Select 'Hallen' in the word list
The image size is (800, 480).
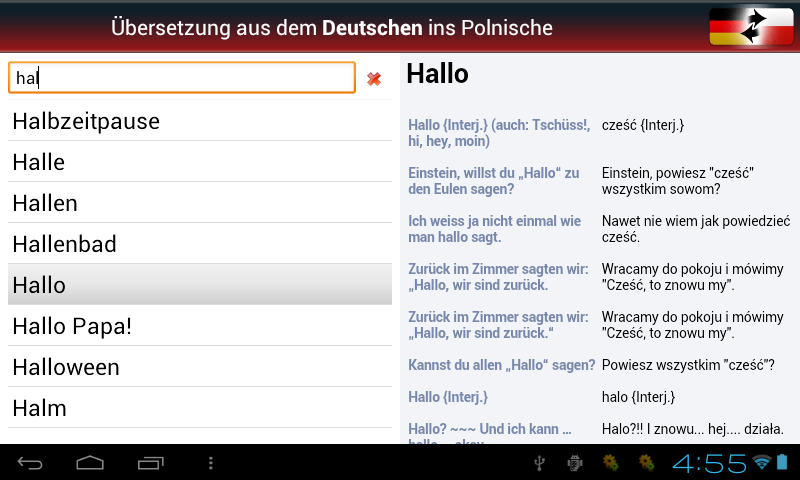coord(200,203)
